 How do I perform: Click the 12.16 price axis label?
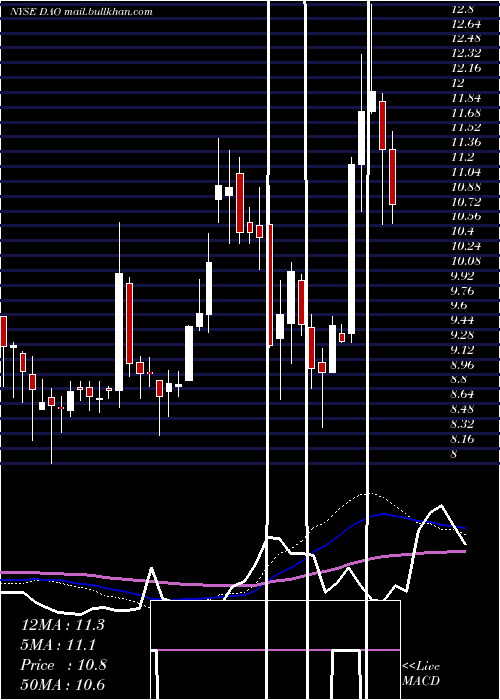point(466,68)
